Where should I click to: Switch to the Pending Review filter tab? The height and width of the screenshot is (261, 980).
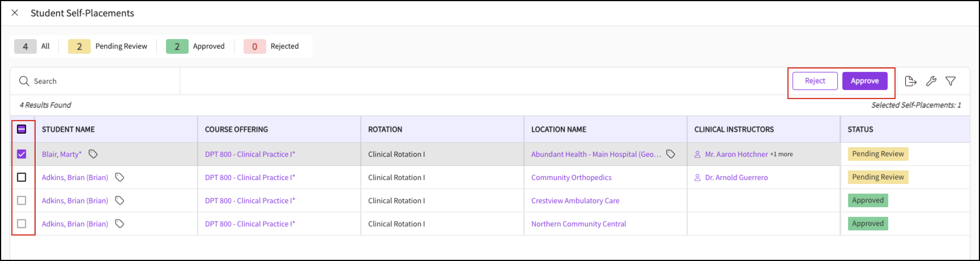click(108, 46)
